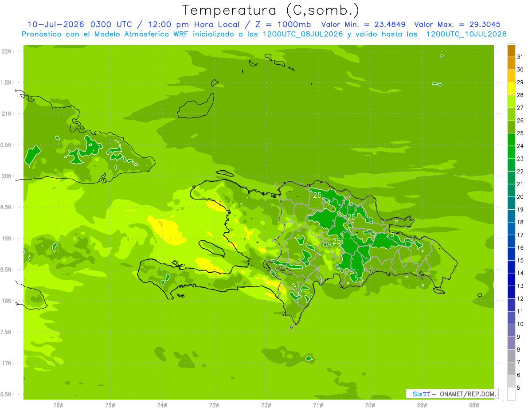532x411 pixels.
Task: Click the '22N' latitude label
Action: click(7, 51)
